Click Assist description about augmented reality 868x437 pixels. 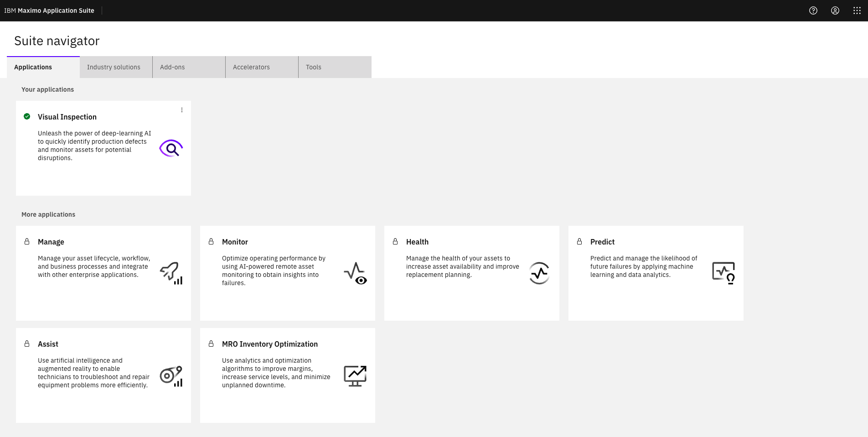pyautogui.click(x=93, y=373)
